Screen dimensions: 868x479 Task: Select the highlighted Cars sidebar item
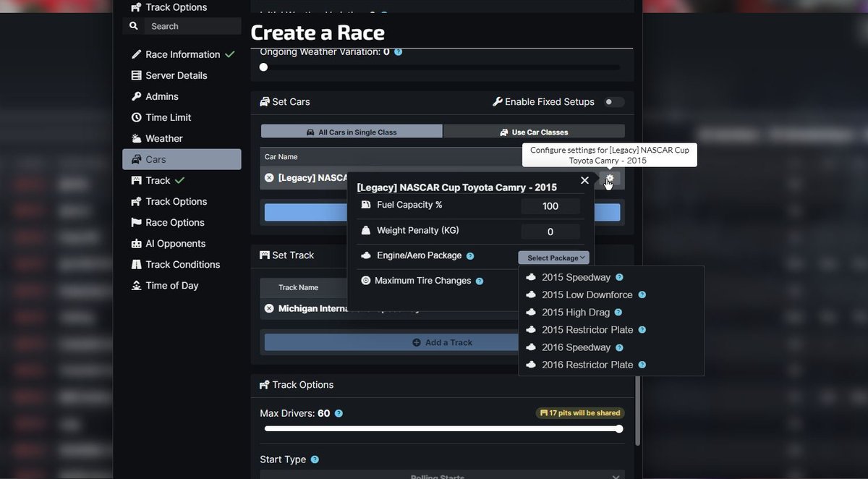[182, 159]
